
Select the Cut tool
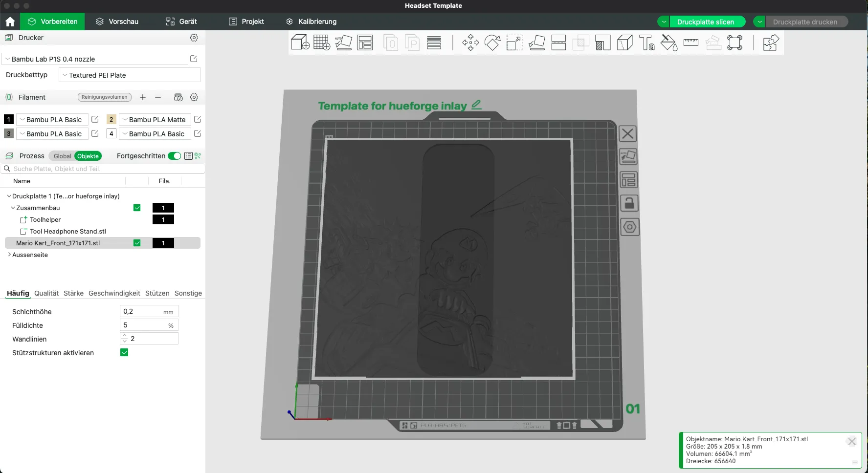click(559, 43)
